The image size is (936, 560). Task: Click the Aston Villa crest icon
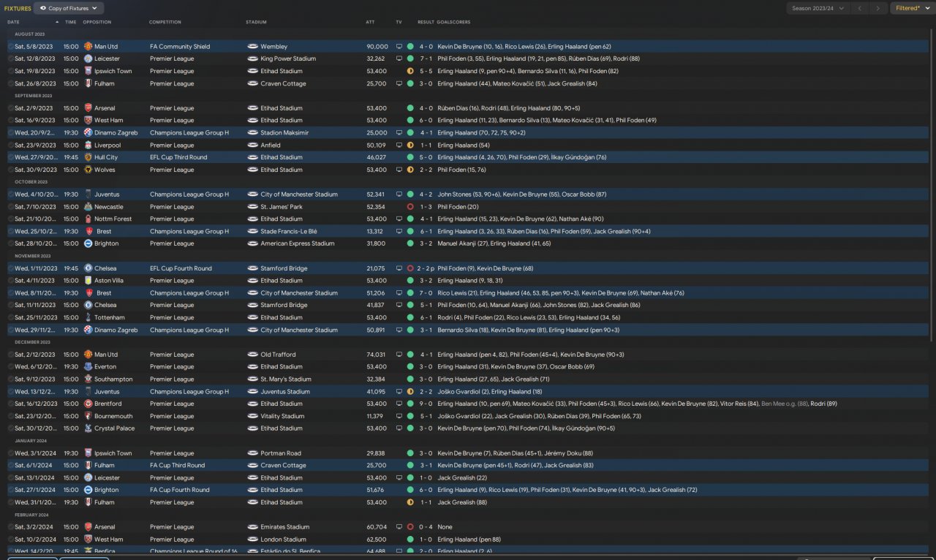click(x=88, y=281)
